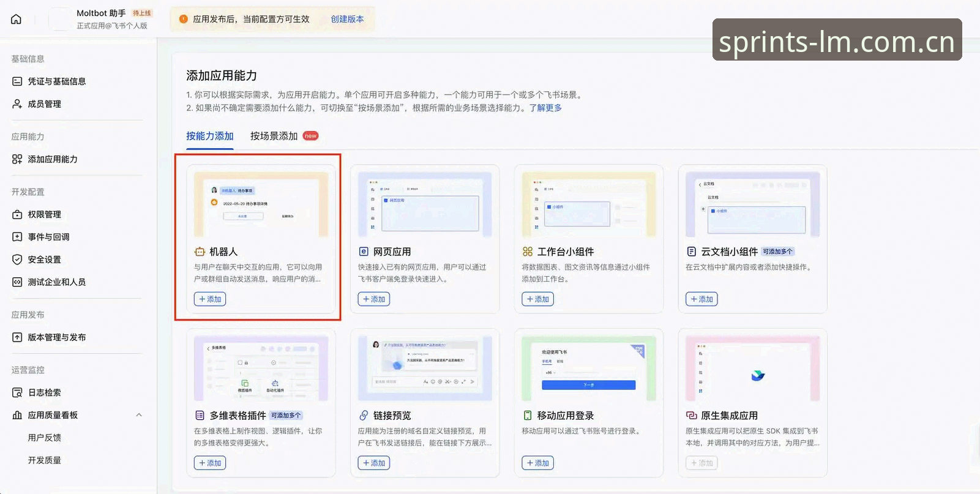The image size is (980, 494).
Task: Open the 工作台小组件 preview thumbnail
Action: [589, 204]
